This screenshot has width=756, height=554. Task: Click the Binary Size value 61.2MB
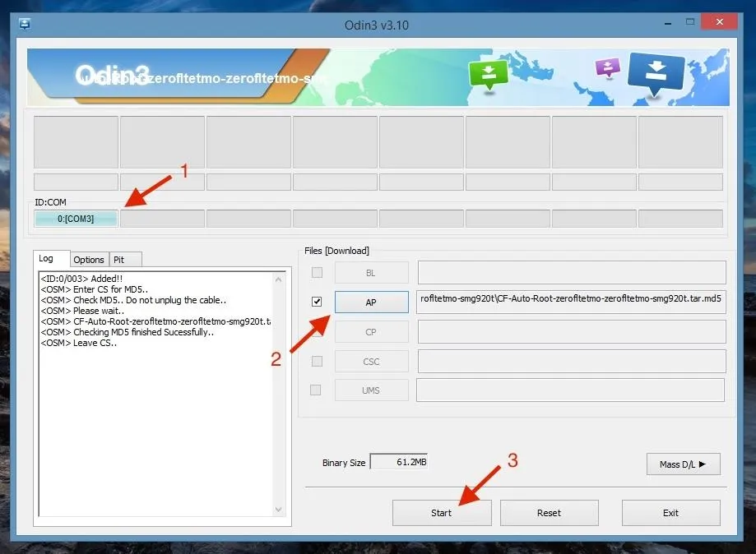point(399,461)
